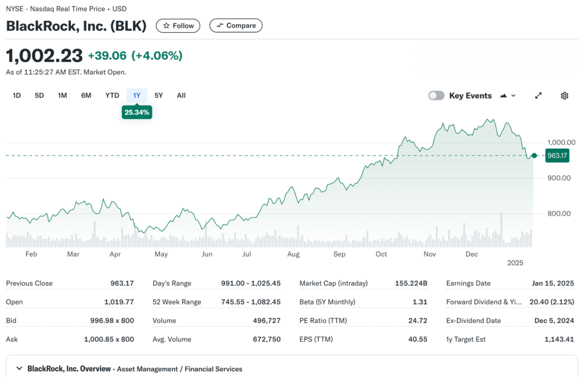
Task: Collapse the BlackRock, Inc. Overview section
Action: coord(20,369)
